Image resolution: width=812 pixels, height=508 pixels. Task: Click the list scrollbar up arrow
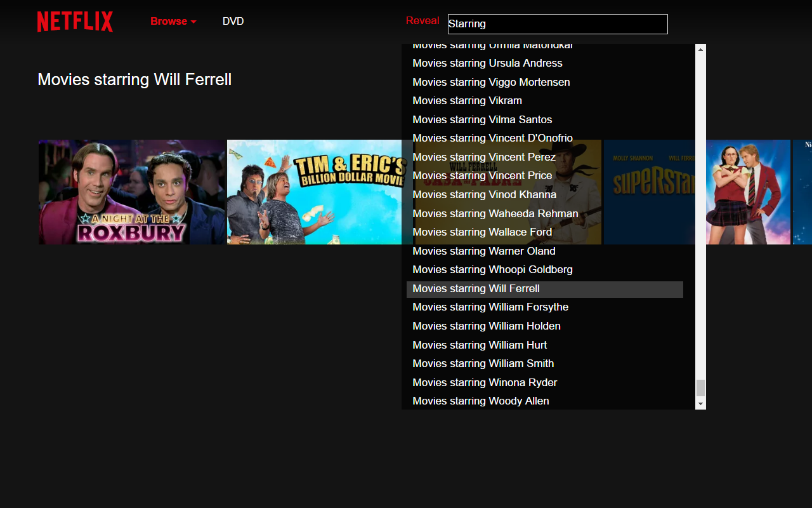coord(700,49)
